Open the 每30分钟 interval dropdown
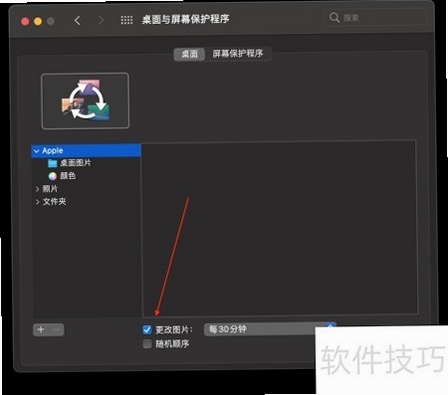Image resolution: width=448 pixels, height=395 pixels. (x=270, y=329)
